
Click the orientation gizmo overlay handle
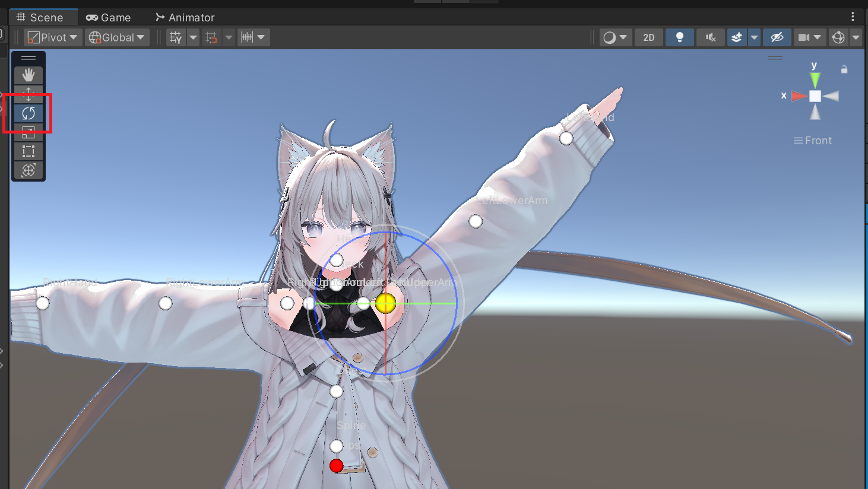(775, 58)
